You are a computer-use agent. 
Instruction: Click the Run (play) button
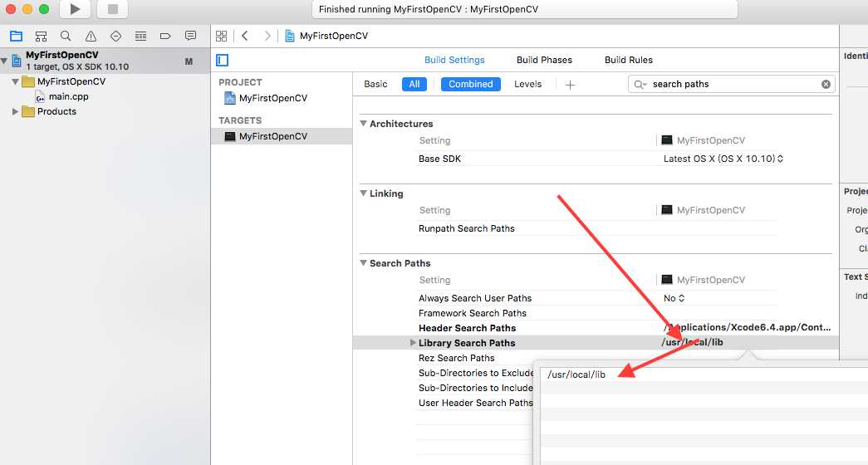75,9
